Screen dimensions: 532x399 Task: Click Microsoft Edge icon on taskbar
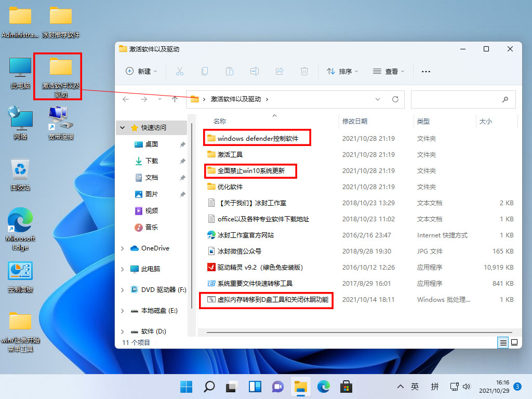point(323,387)
